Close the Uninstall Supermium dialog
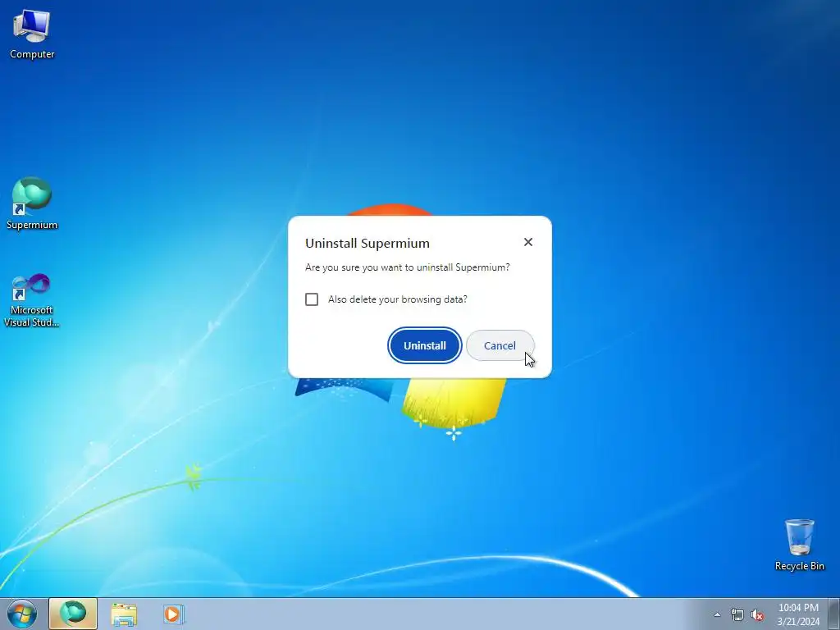840x630 pixels. [x=528, y=242]
